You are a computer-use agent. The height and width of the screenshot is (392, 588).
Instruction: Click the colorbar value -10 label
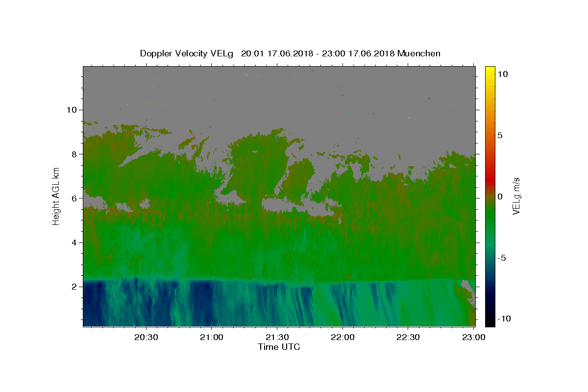click(x=504, y=318)
